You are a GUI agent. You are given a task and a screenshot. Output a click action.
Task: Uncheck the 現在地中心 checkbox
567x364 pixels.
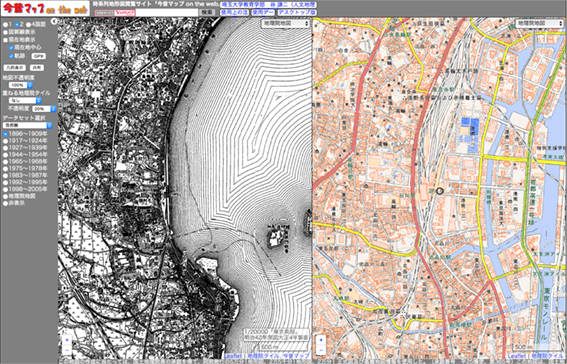click(11, 47)
